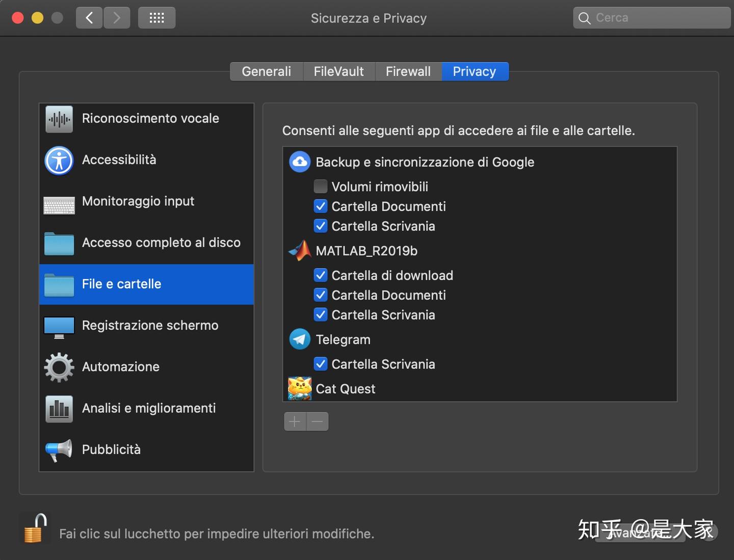Viewport: 734px width, 560px height.
Task: Open Pubblicità megaphone icon
Action: (59, 449)
